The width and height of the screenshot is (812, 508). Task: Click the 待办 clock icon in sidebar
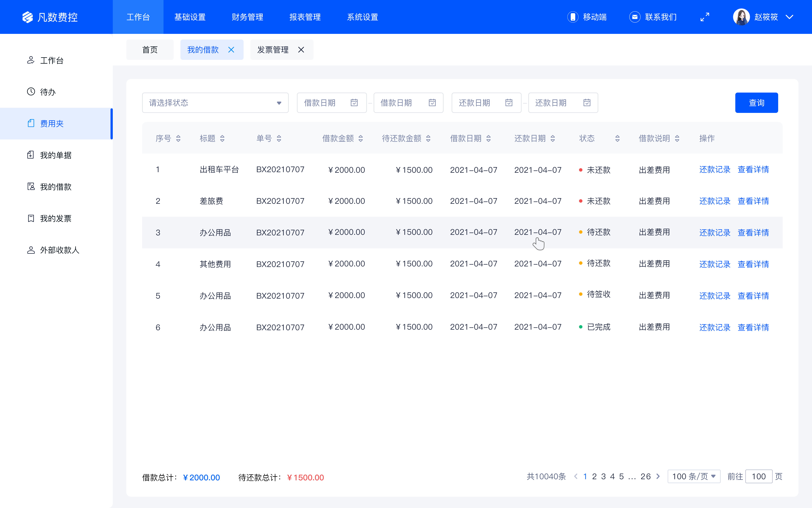click(x=31, y=92)
